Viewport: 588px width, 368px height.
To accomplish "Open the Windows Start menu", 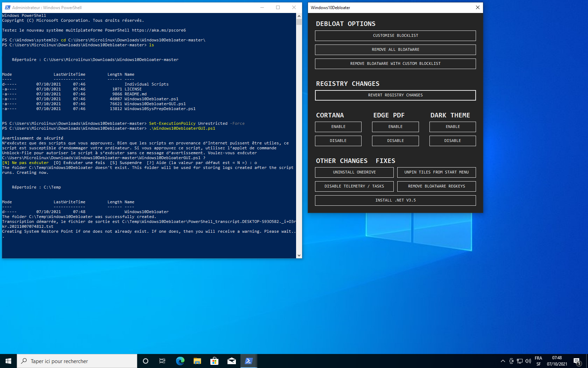I will pos(8,361).
